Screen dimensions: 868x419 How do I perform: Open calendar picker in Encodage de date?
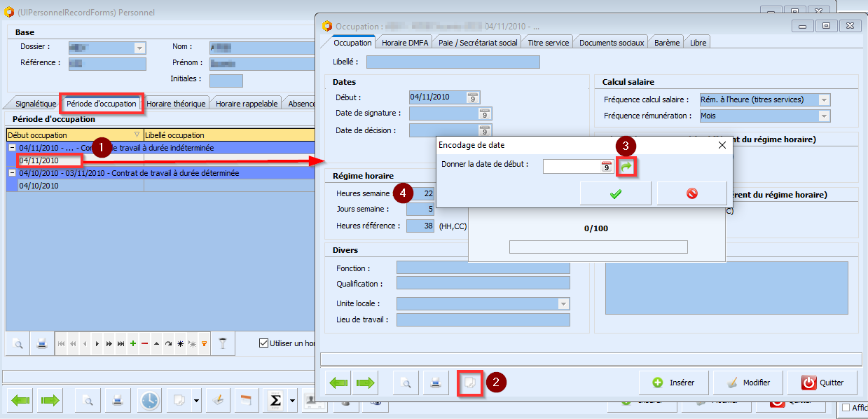pyautogui.click(x=607, y=167)
